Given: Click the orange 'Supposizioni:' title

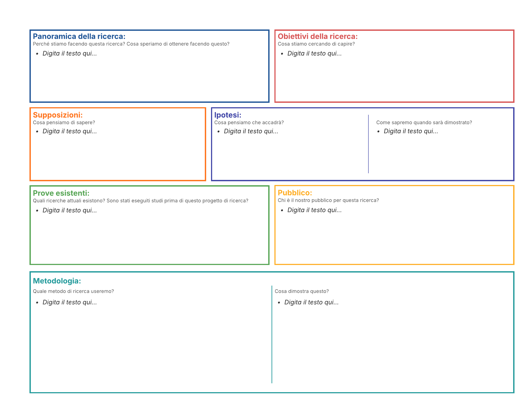Looking at the screenshot, I should [x=58, y=115].
